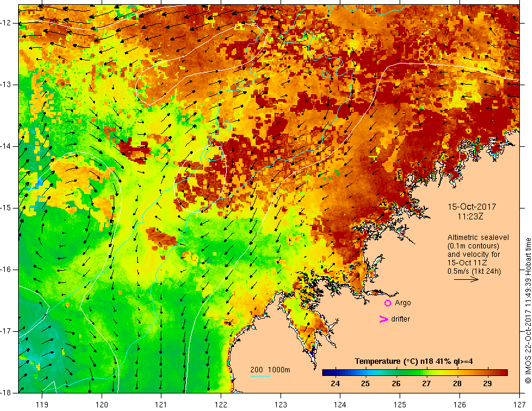The width and height of the screenshot is (532, 411).
Task: Click the longitude axis label 127
Action: [519, 404]
